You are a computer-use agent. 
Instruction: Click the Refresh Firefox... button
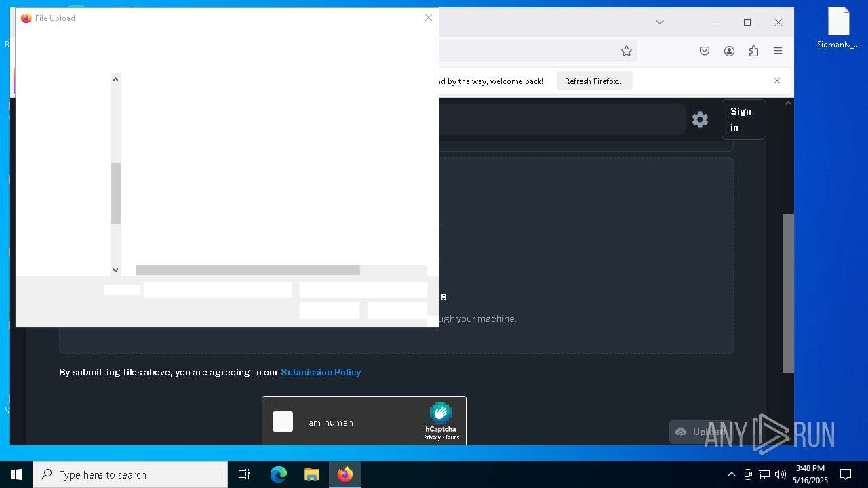[x=594, y=81]
